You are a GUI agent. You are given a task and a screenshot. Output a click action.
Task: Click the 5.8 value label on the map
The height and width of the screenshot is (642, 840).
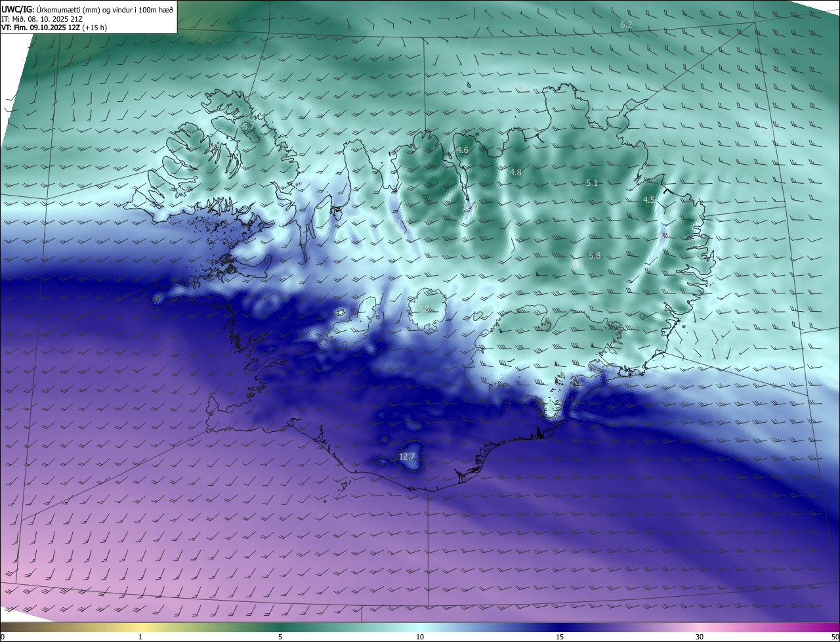tap(595, 256)
